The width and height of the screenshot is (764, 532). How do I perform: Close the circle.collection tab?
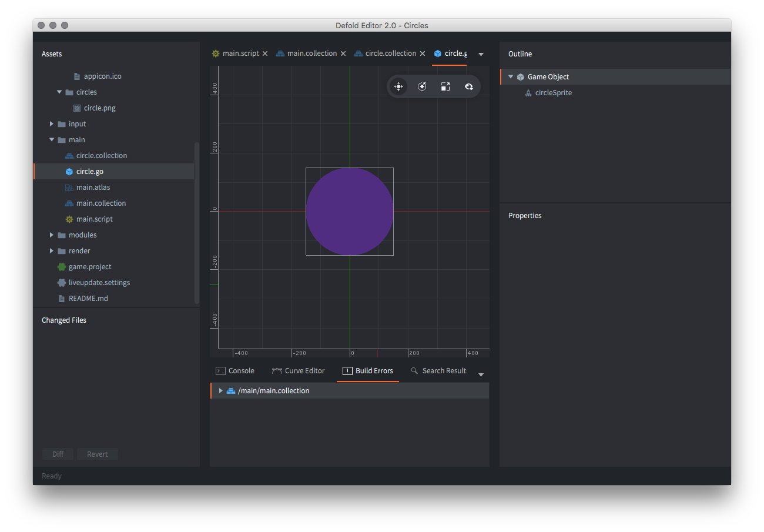[x=423, y=53]
